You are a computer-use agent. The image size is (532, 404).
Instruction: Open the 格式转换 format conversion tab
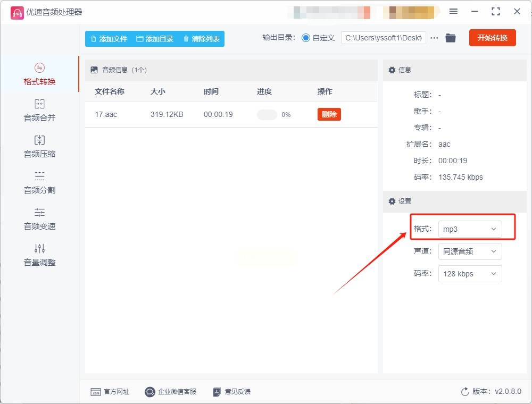coord(39,74)
